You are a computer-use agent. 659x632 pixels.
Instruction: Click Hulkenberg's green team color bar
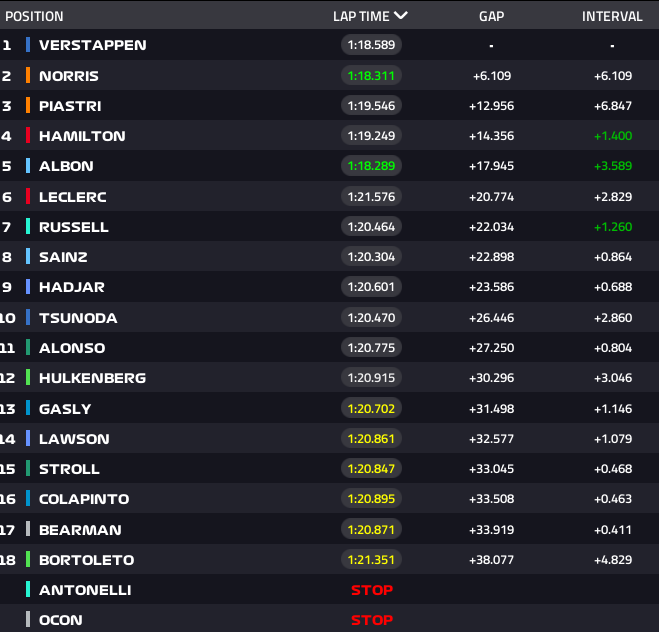pyautogui.click(x=28, y=378)
